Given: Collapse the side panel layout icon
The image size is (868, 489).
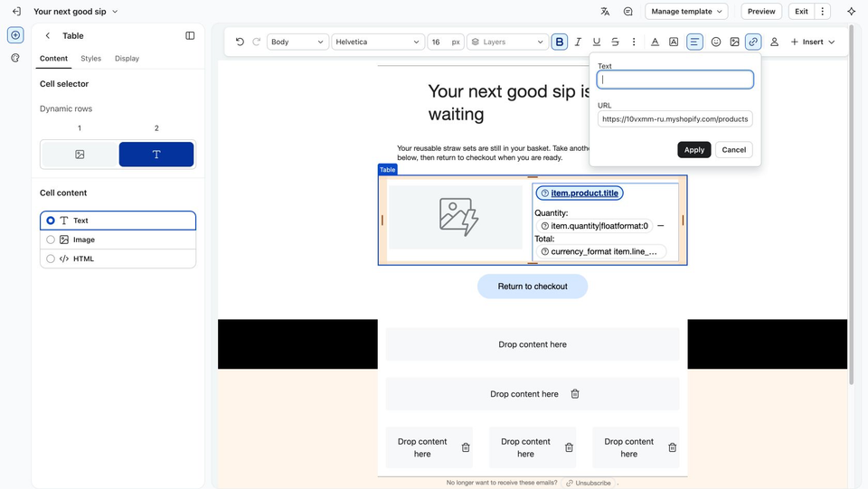Looking at the screenshot, I should [x=190, y=35].
